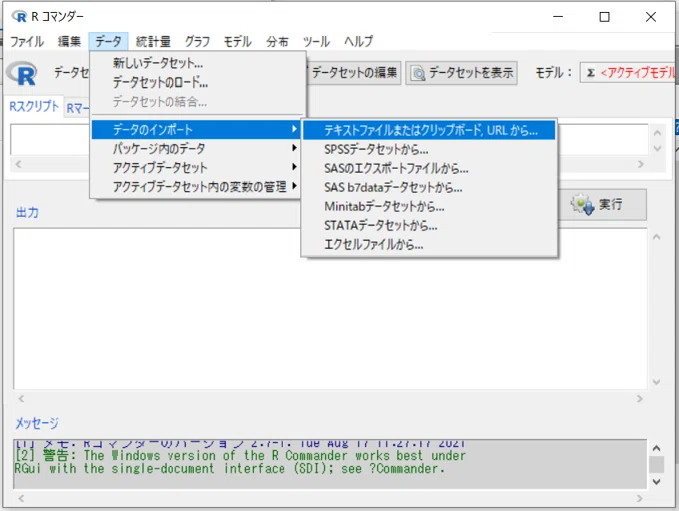The image size is (679, 511).
Task: Click the messages pane scroll right arrow
Action: click(640, 498)
